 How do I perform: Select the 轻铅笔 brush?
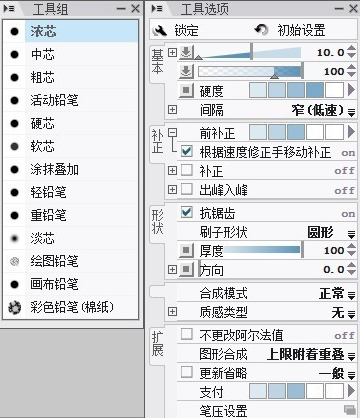tap(71, 192)
